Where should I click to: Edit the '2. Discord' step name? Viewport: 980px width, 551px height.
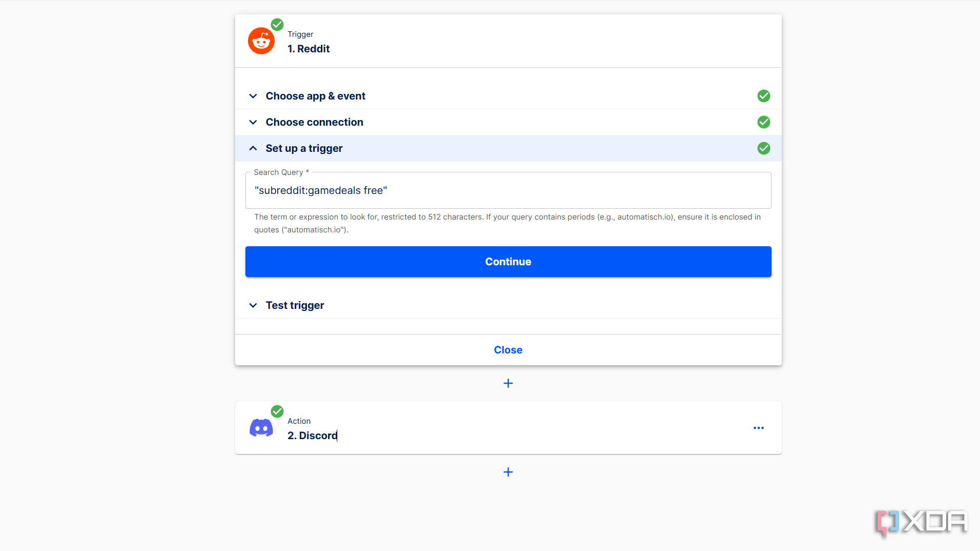click(x=312, y=436)
